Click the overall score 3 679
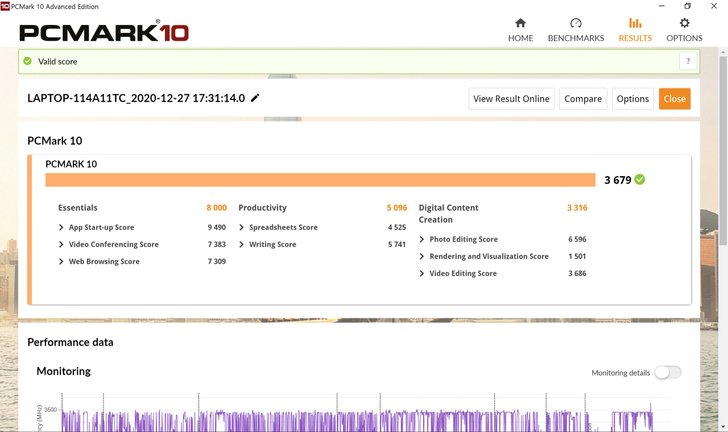728x432 pixels. point(618,180)
